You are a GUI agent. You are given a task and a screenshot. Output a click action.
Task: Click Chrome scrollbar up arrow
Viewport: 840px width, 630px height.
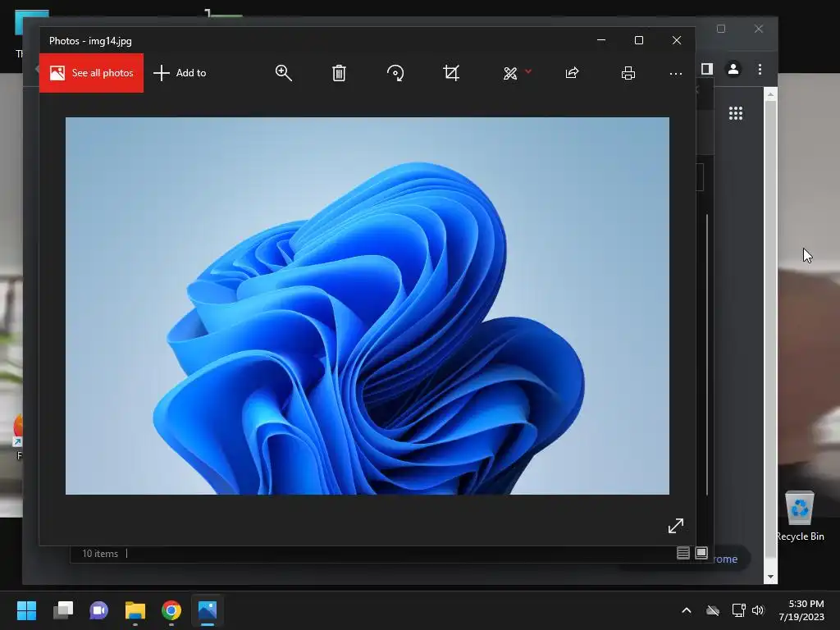[770, 94]
